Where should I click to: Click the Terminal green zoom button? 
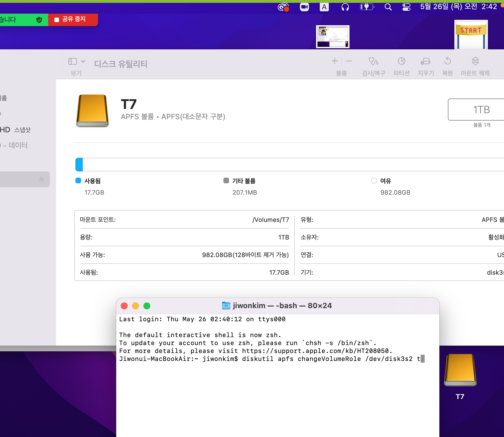tap(147, 306)
